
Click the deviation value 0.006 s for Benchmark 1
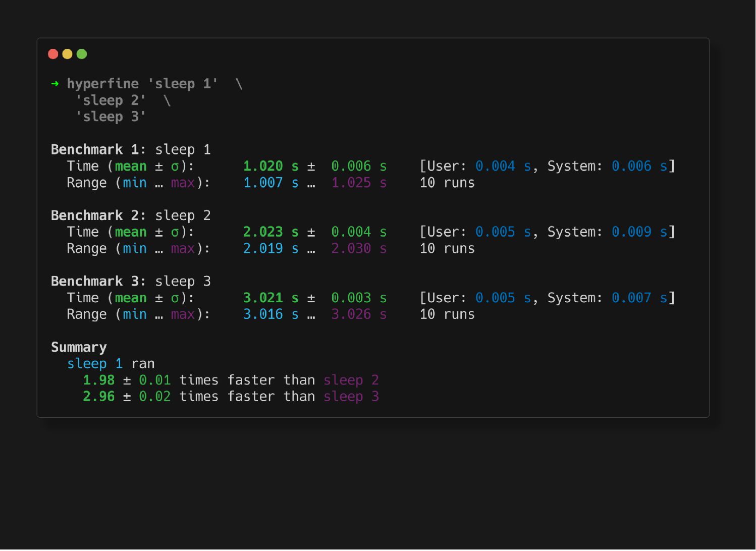tap(359, 166)
